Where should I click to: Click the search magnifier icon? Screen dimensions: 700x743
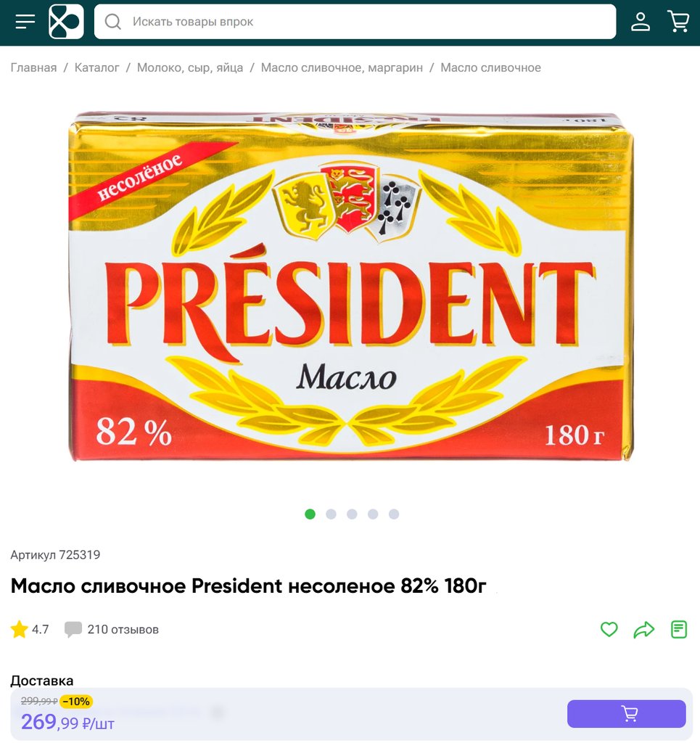click(112, 22)
